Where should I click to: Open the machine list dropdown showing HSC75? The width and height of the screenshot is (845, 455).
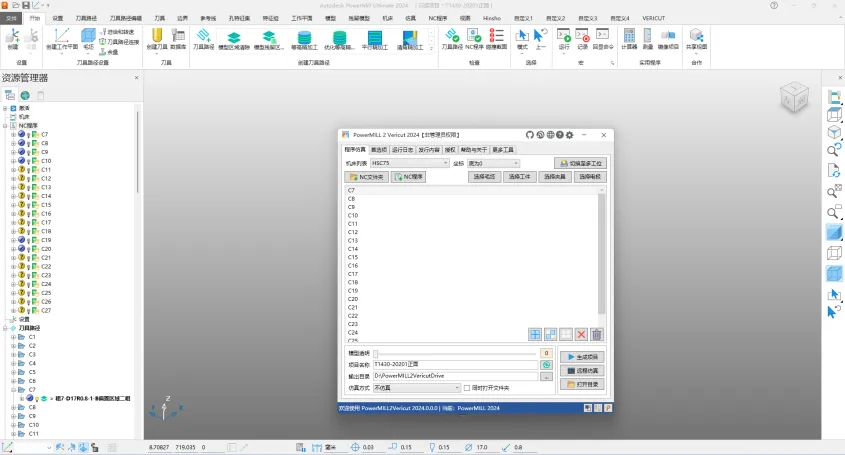coord(410,163)
